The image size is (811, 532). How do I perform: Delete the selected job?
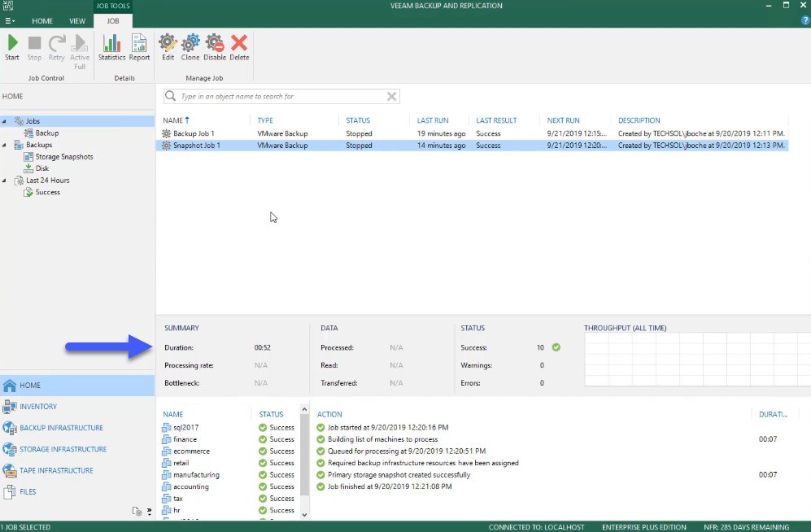point(239,47)
